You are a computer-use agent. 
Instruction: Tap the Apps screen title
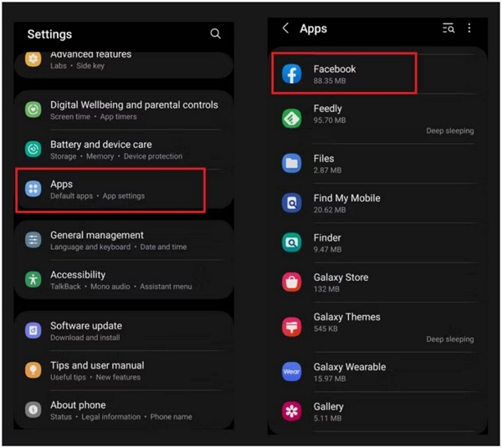313,28
